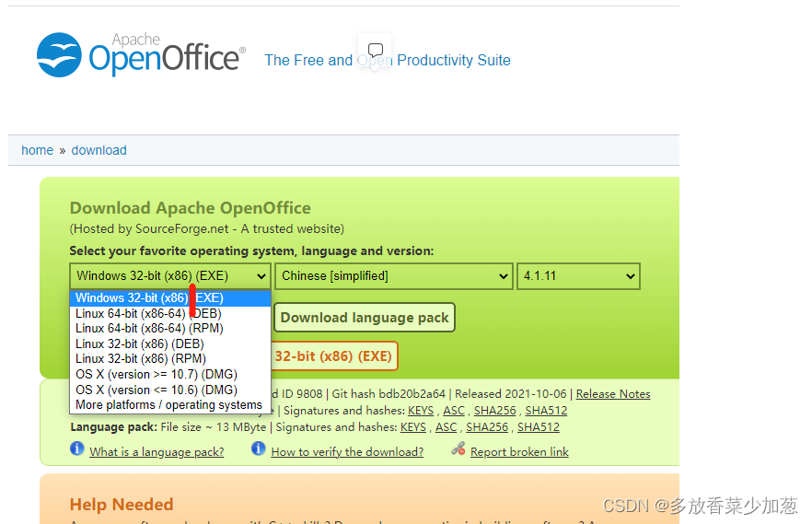Open How to verify the download? link
This screenshot has width=812, height=524.
347,452
